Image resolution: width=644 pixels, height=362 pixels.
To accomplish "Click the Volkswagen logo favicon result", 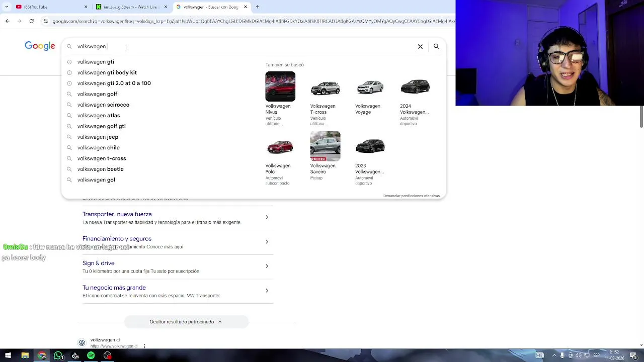I will 82,343.
